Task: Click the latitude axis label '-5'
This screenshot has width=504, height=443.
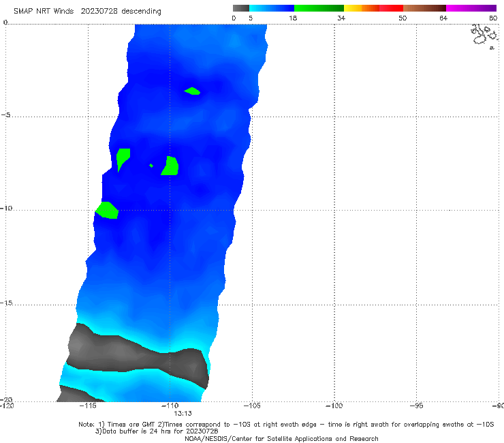Action: (6, 115)
